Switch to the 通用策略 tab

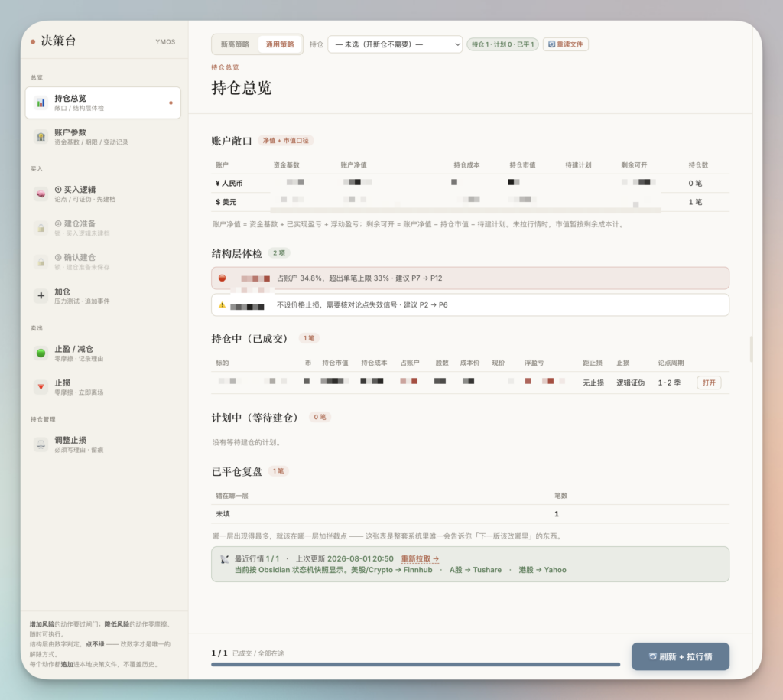[x=280, y=44]
